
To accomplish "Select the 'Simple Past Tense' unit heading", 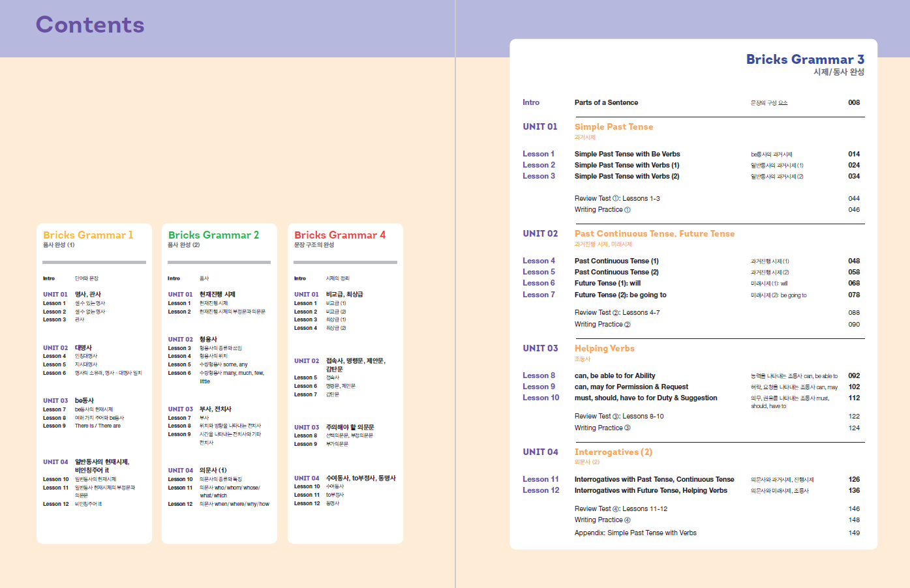I will tap(614, 126).
